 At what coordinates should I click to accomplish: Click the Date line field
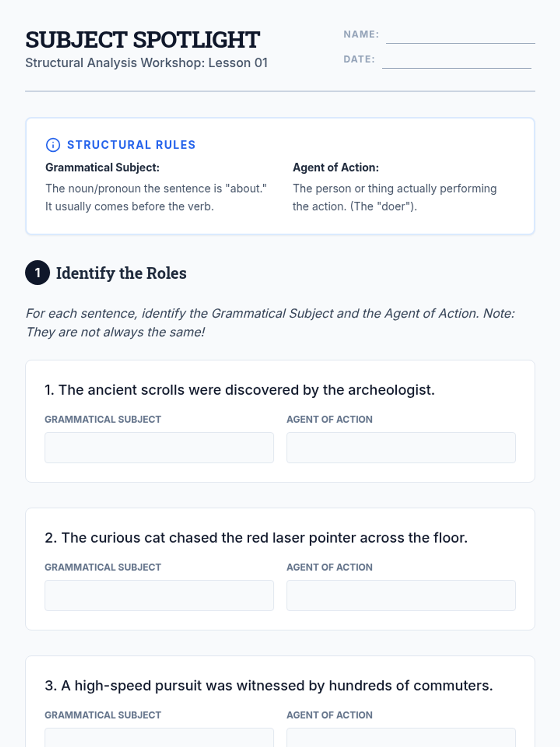pos(456,60)
